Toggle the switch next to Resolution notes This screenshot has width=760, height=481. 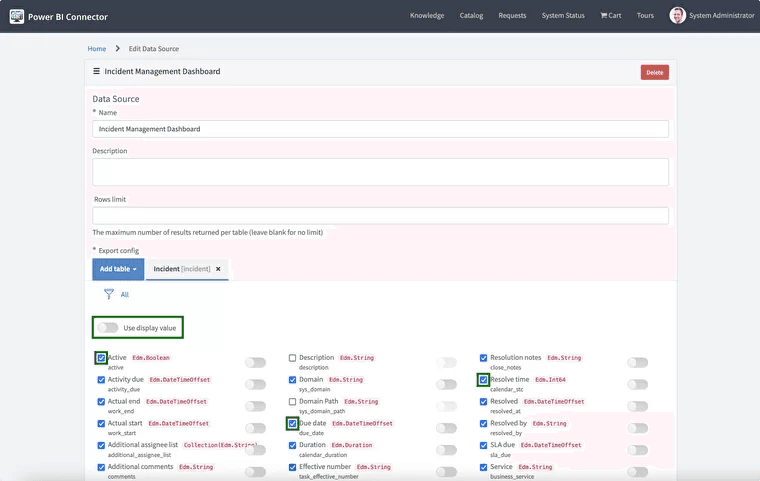tap(637, 362)
